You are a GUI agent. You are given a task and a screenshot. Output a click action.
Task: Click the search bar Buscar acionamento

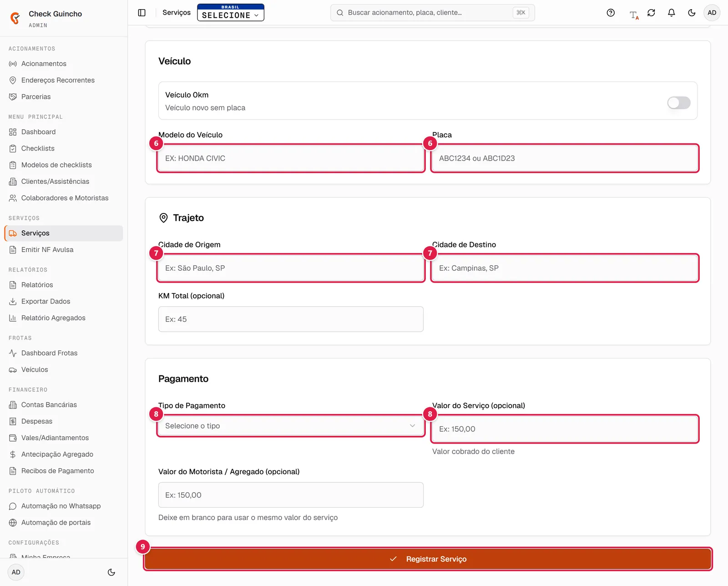tap(432, 13)
